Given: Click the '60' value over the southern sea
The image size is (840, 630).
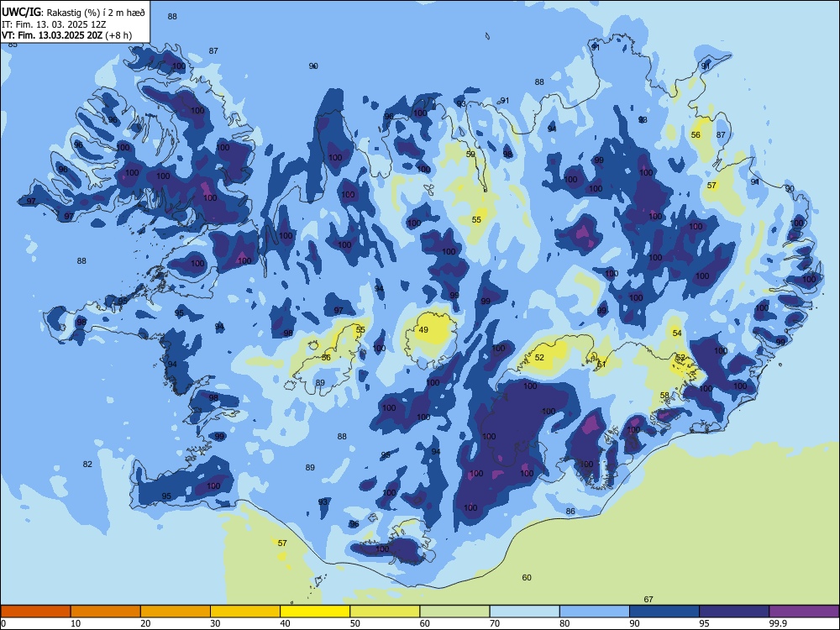Looking at the screenshot, I should pyautogui.click(x=527, y=577).
